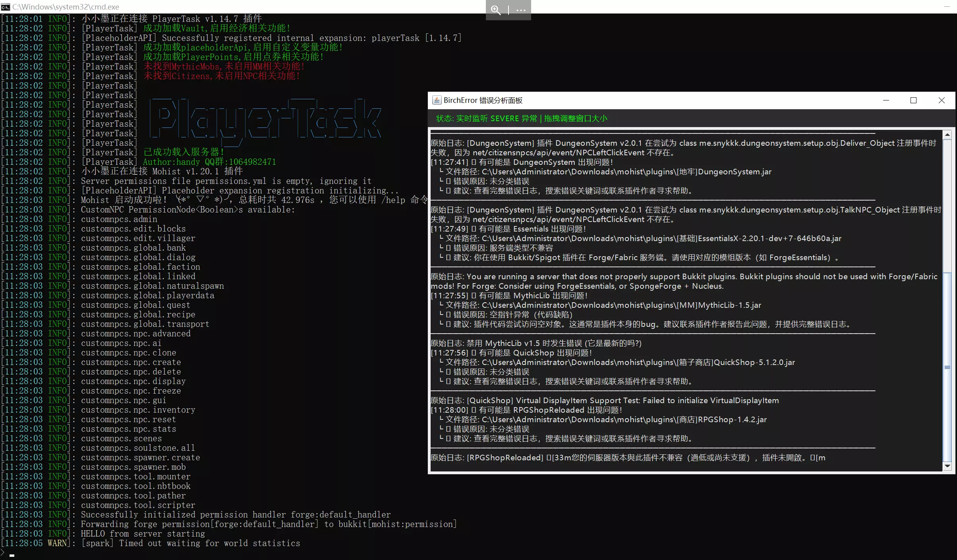The height and width of the screenshot is (560, 957).
Task: Click the '错误原因: 服务端类型不兼容' line
Action: coord(496,248)
